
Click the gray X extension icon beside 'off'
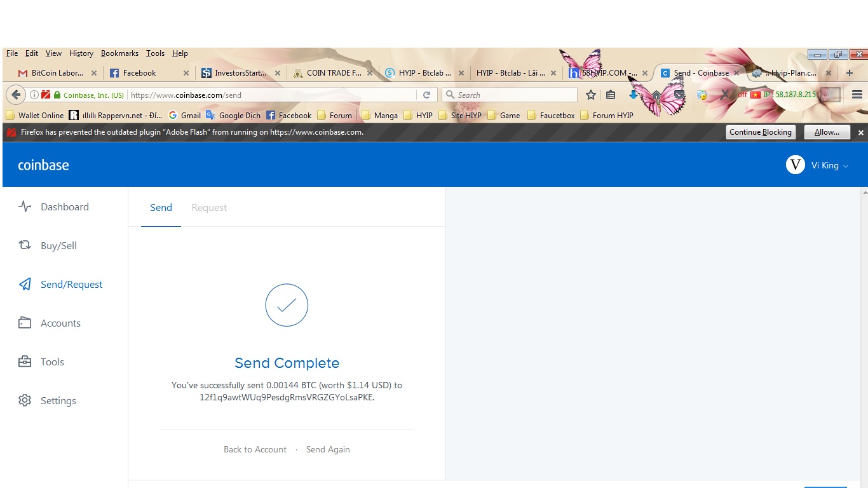click(726, 95)
